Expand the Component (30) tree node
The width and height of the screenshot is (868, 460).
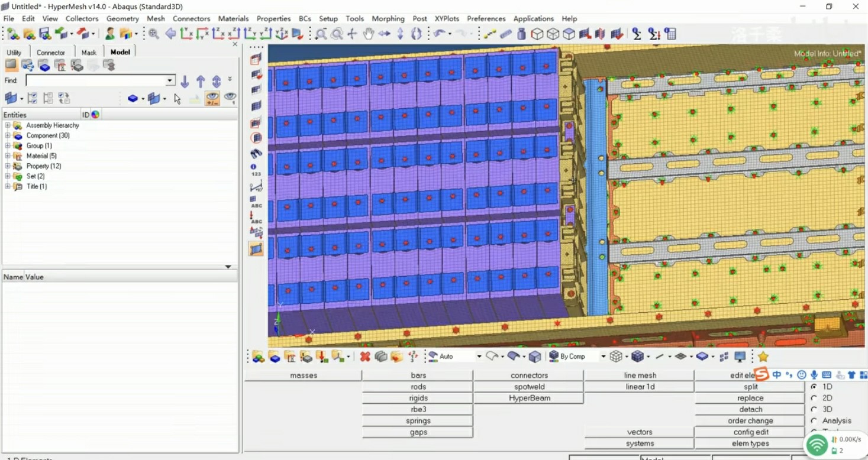(8, 135)
